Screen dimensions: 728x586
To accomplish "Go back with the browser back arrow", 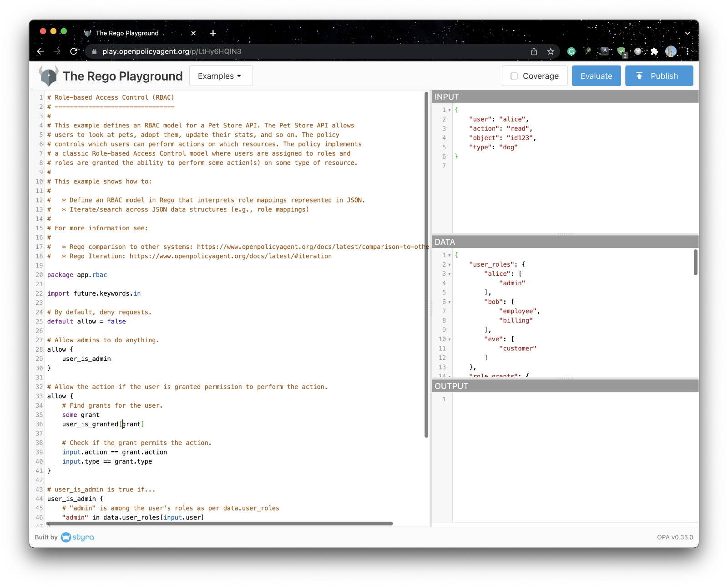I will pos(40,51).
